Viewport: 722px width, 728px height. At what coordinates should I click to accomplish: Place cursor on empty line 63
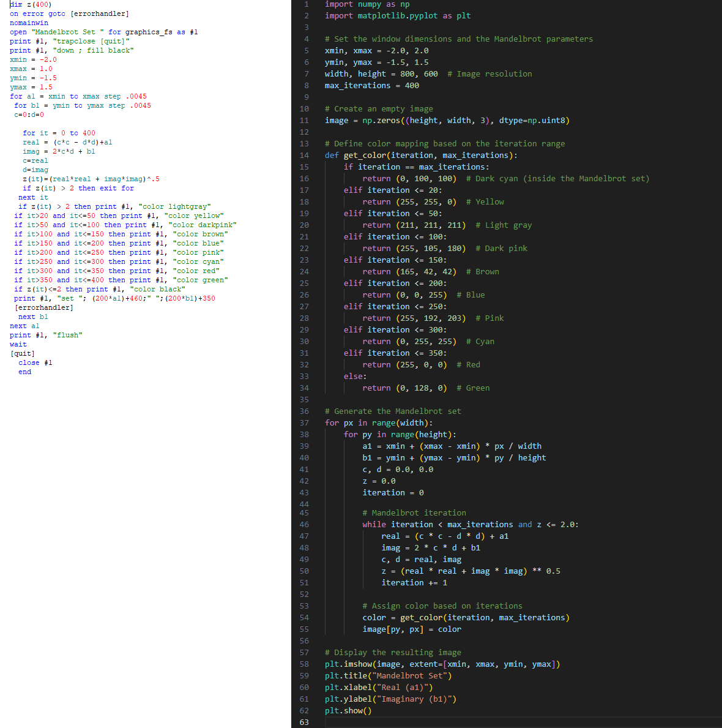click(x=428, y=722)
